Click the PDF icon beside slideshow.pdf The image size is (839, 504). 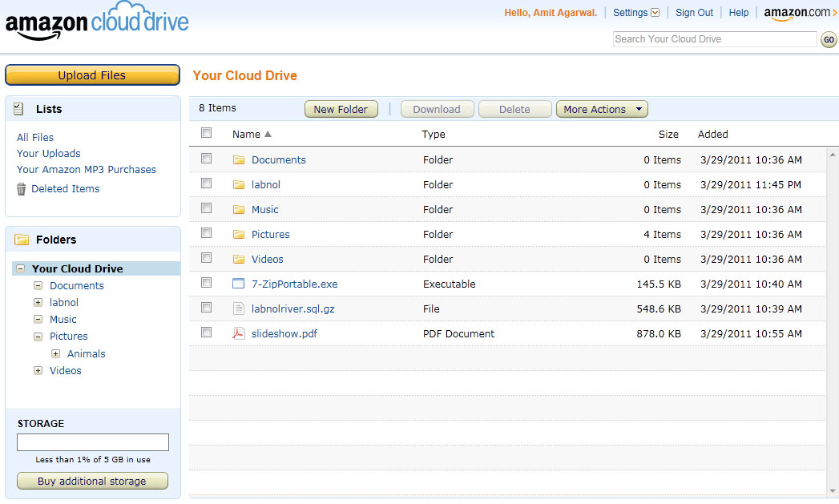239,333
